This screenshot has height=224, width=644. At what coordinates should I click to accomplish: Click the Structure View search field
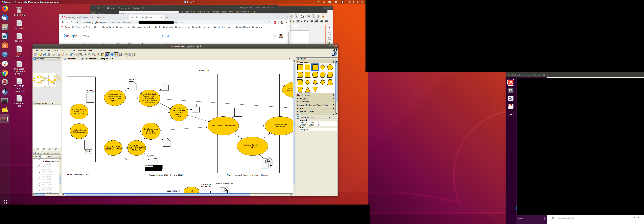[43, 157]
